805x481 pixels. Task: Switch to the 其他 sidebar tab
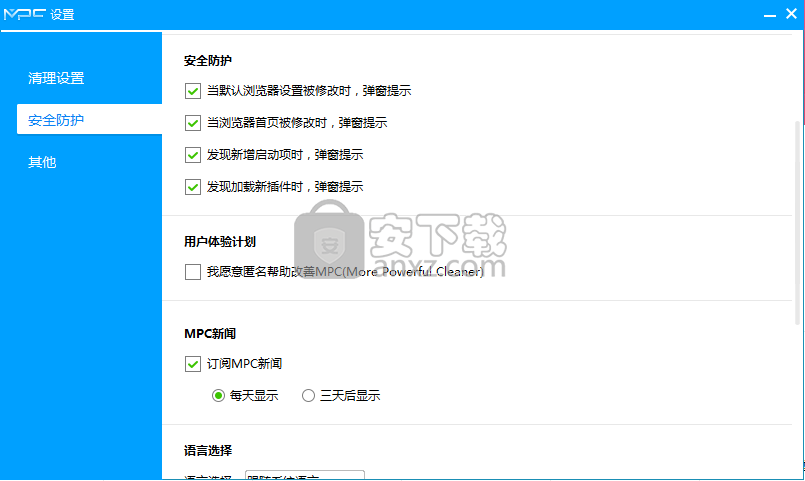(x=42, y=162)
